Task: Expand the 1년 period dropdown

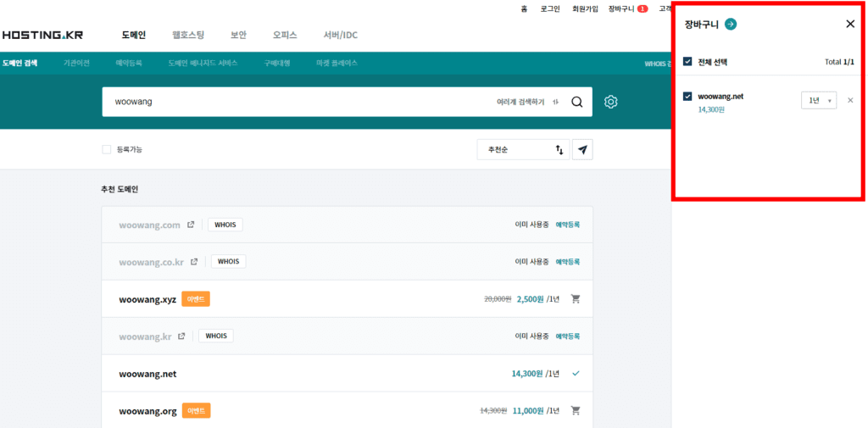Action: pos(819,100)
